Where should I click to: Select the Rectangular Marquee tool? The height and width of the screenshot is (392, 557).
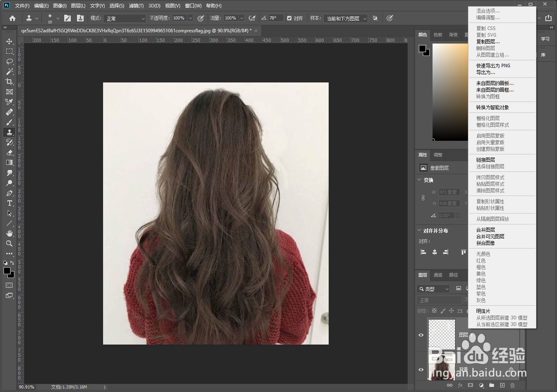(9, 51)
